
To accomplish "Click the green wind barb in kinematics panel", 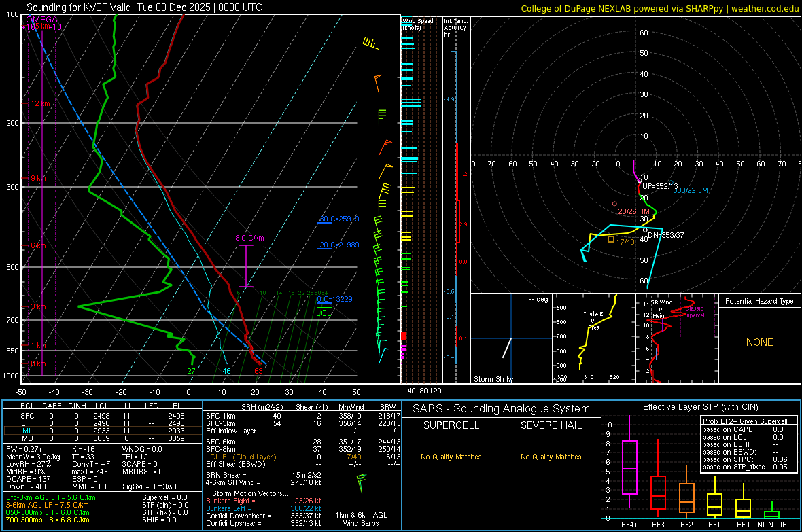I will coord(361,483).
